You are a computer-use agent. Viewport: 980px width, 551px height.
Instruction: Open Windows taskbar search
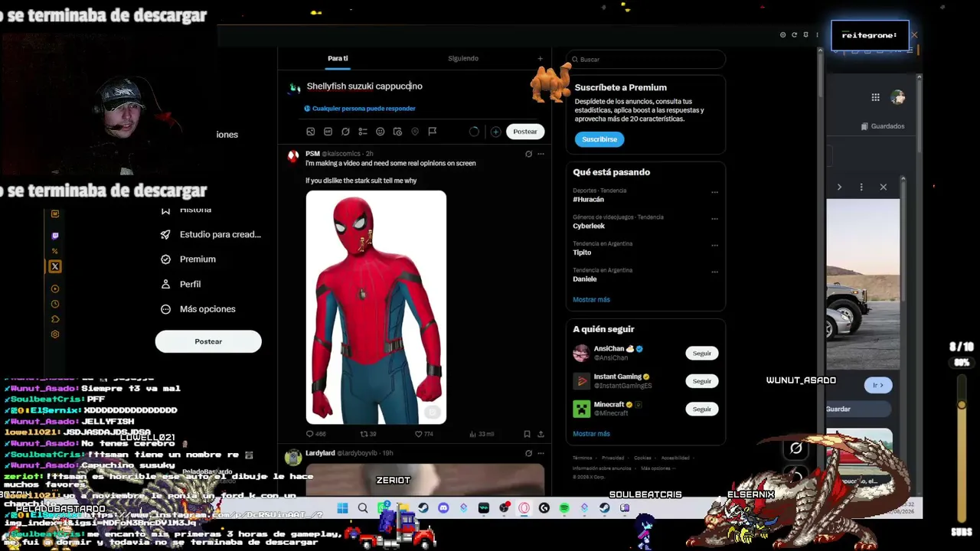363,507
